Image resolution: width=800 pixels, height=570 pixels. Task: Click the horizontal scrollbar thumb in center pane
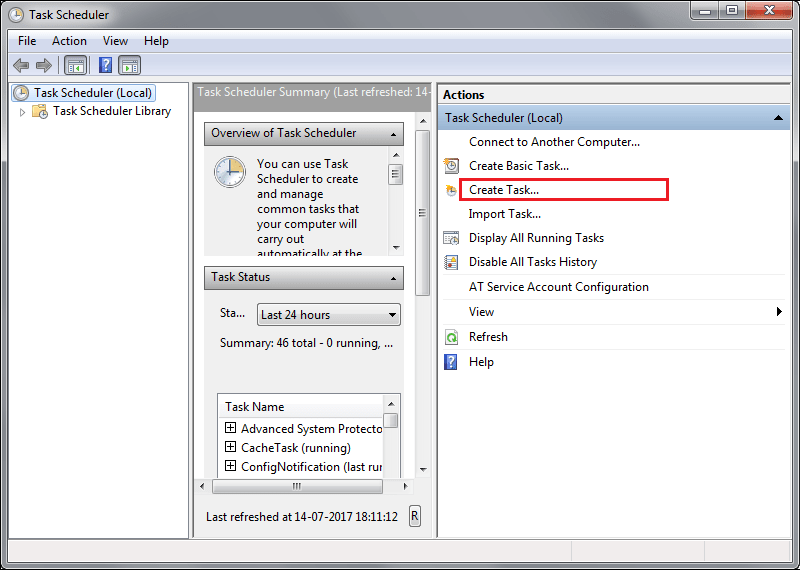[297, 486]
